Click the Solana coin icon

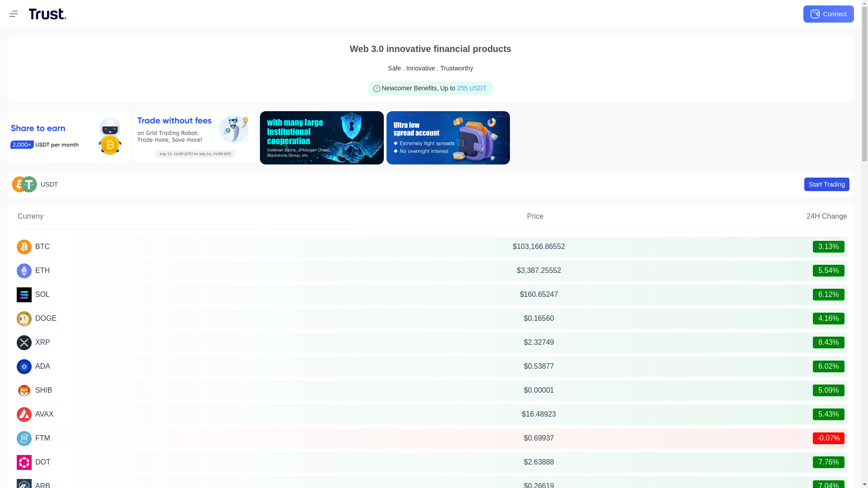[24, 295]
